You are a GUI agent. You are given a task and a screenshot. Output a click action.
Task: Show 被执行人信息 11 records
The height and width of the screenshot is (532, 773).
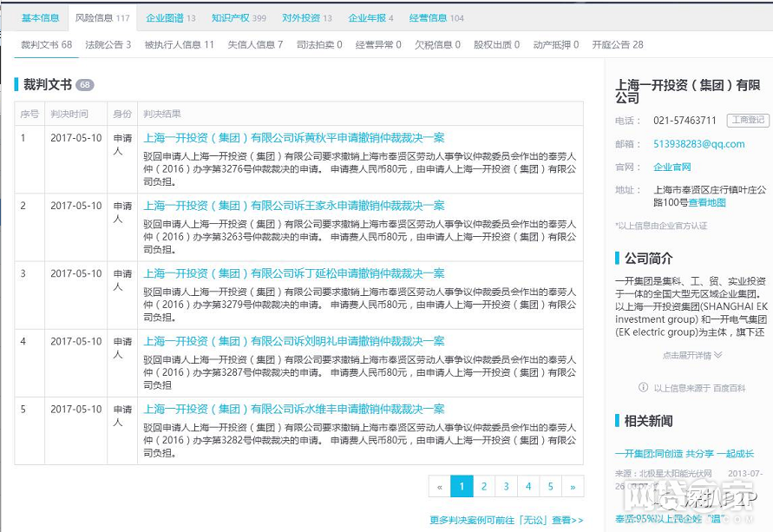[180, 45]
